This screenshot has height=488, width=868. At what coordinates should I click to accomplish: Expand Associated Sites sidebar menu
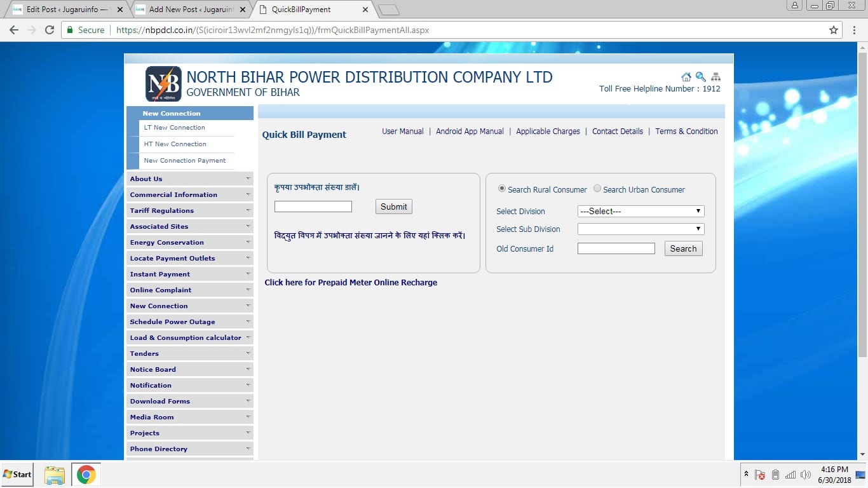189,226
